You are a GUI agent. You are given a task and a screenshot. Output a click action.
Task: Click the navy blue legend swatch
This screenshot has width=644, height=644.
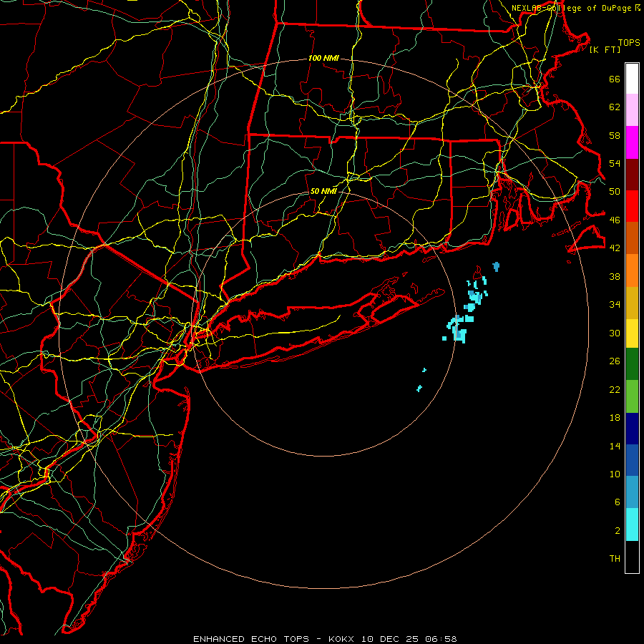pyautogui.click(x=632, y=429)
